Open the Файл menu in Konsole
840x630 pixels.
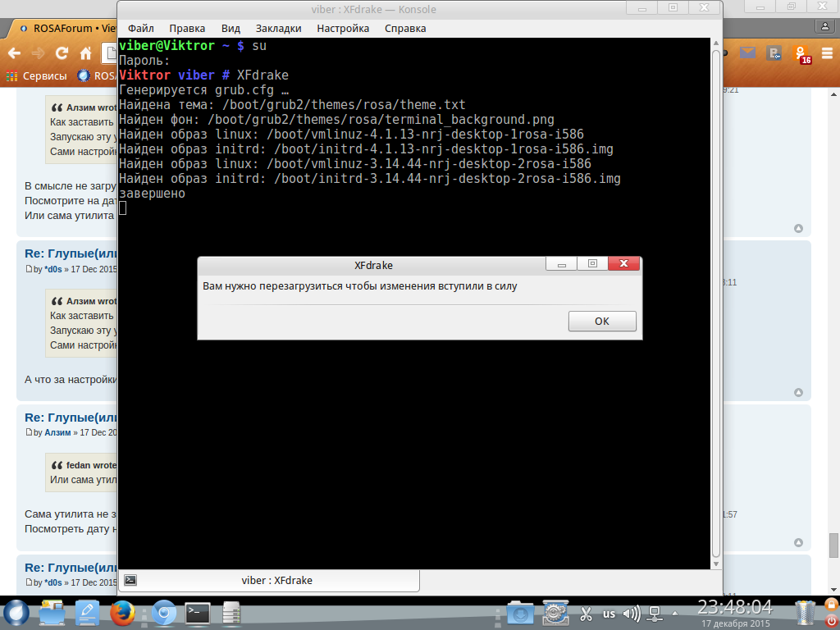pyautogui.click(x=141, y=29)
